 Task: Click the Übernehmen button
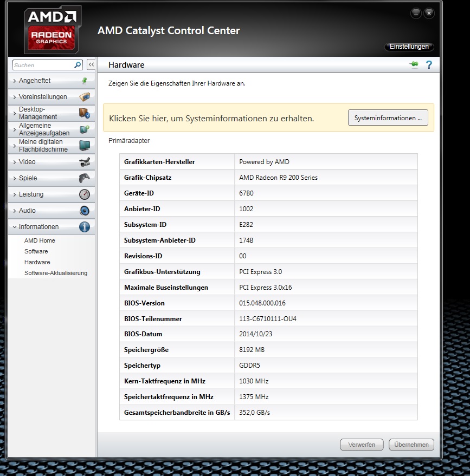click(411, 445)
